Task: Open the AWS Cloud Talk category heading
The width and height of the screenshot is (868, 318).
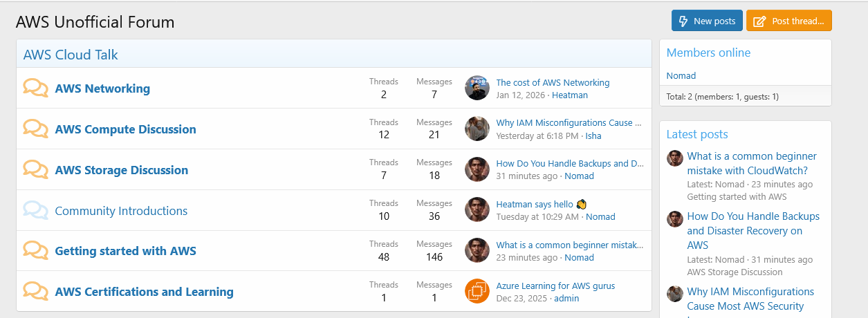Action: 71,55
